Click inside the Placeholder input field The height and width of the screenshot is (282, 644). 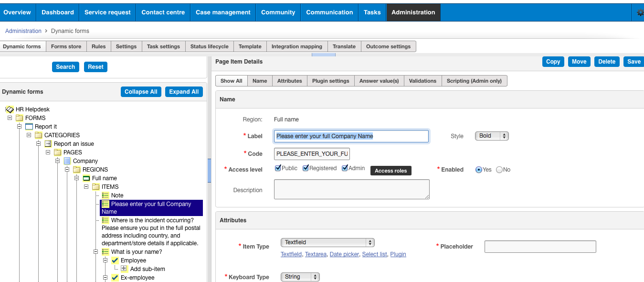pos(540,247)
